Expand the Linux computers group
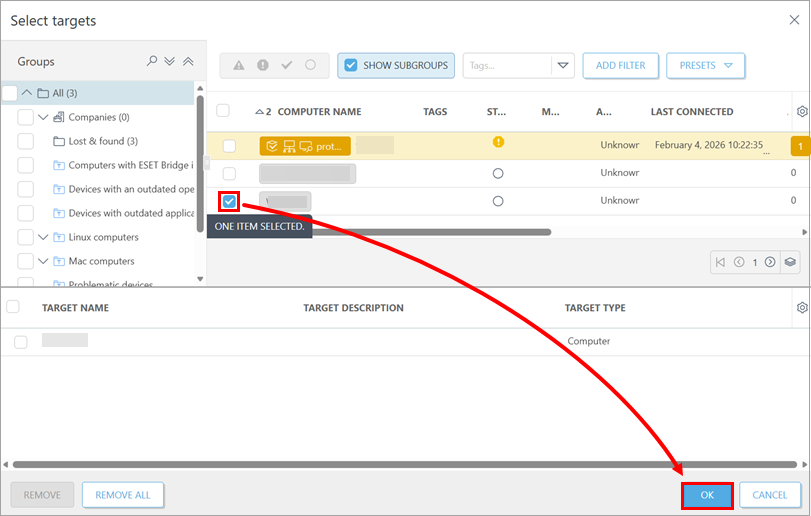This screenshot has width=811, height=516. coord(44,237)
